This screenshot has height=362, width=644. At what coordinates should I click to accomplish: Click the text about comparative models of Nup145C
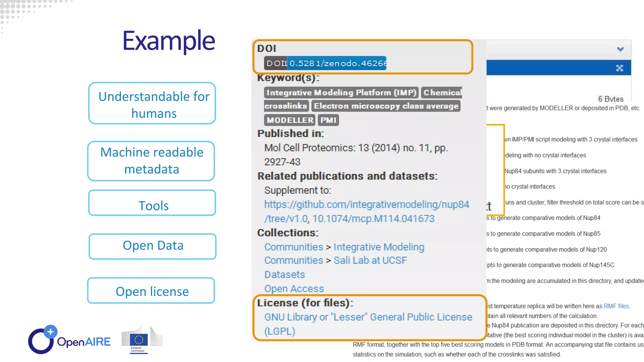coord(550,265)
